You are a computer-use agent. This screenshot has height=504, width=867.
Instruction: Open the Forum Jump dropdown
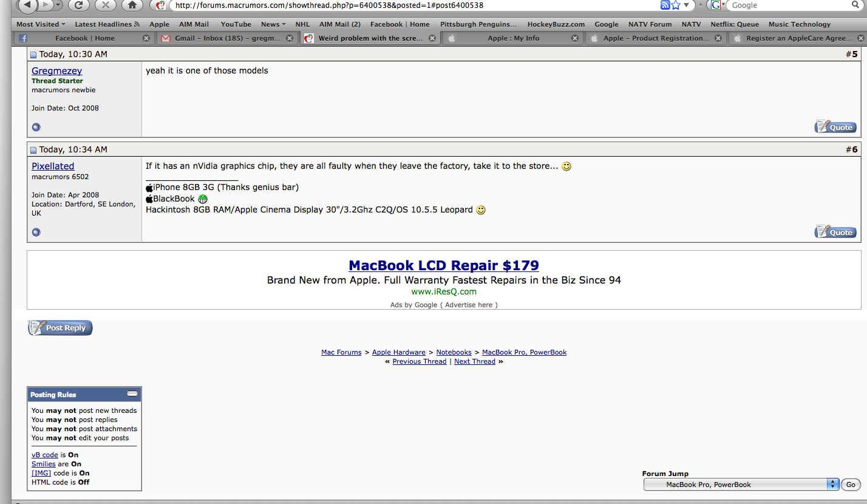pos(741,485)
